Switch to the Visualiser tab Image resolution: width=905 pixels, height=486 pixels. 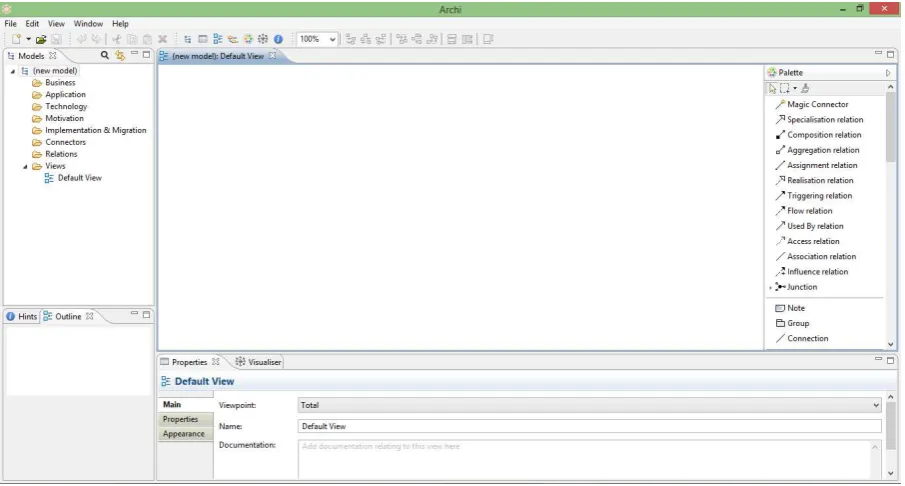coord(259,362)
